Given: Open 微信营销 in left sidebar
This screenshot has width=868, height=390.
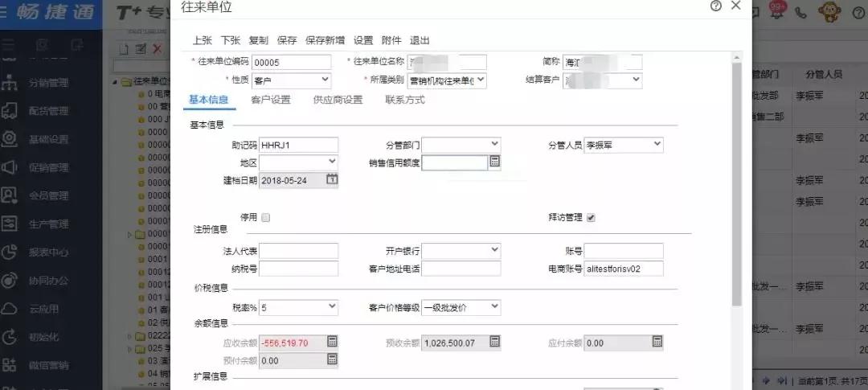Looking at the screenshot, I should (47, 366).
